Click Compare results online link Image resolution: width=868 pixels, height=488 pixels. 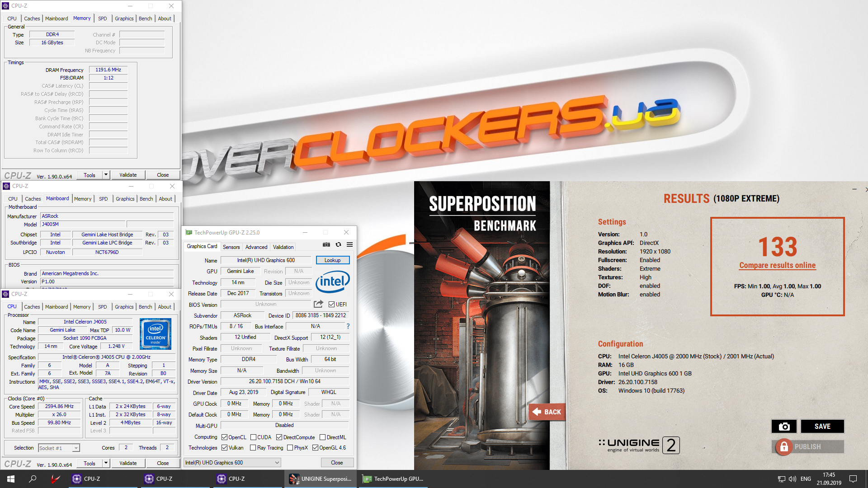point(778,265)
